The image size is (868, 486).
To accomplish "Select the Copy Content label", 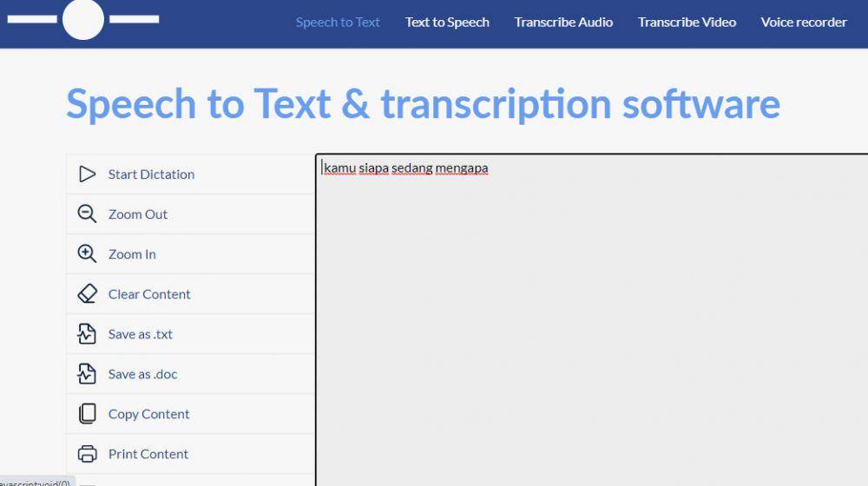I will pos(149,414).
